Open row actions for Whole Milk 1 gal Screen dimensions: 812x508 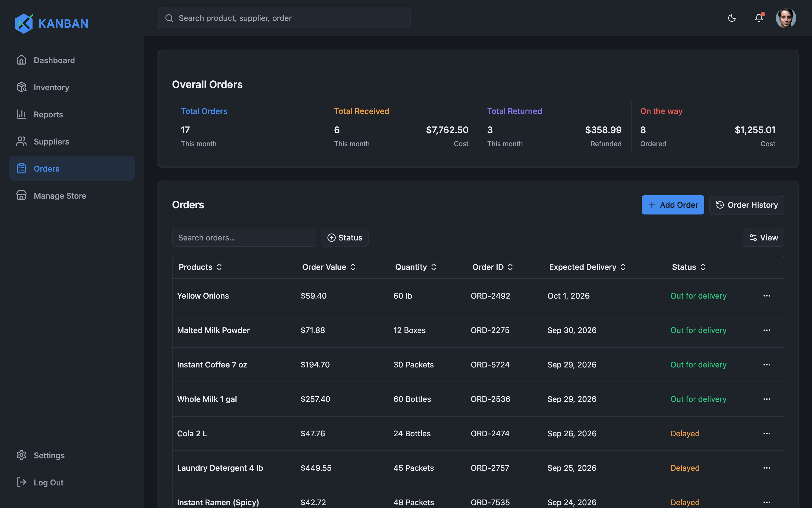(767, 399)
